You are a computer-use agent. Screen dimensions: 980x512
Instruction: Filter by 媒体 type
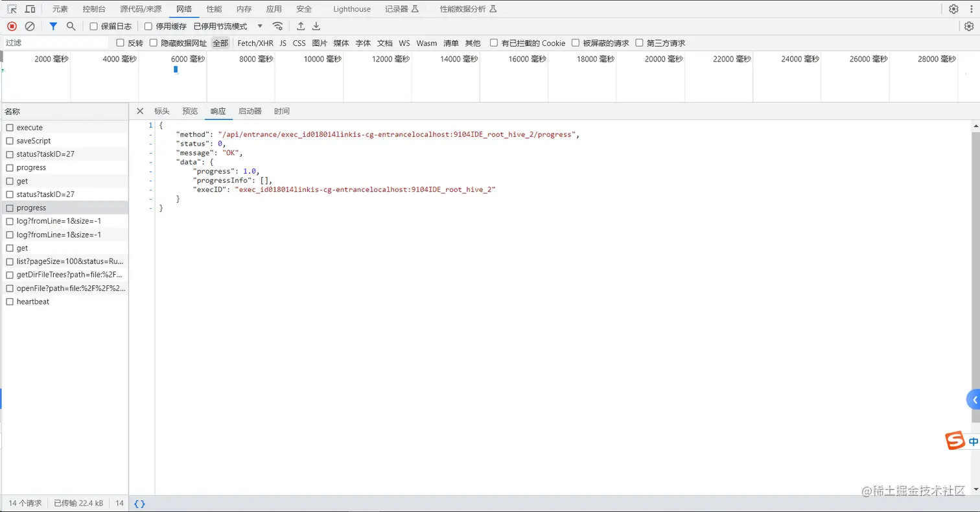342,43
